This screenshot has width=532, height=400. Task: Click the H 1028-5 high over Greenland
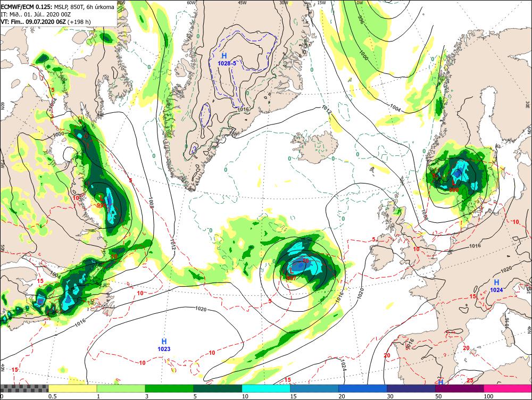[x=226, y=59]
